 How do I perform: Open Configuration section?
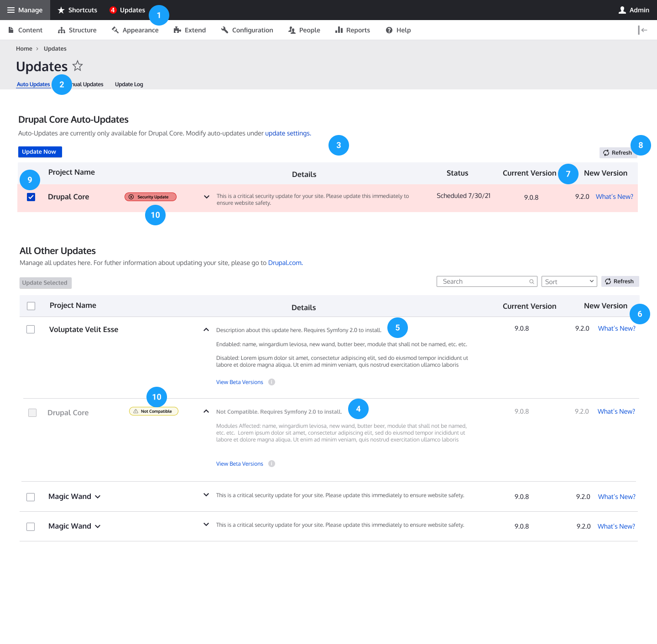click(x=247, y=30)
